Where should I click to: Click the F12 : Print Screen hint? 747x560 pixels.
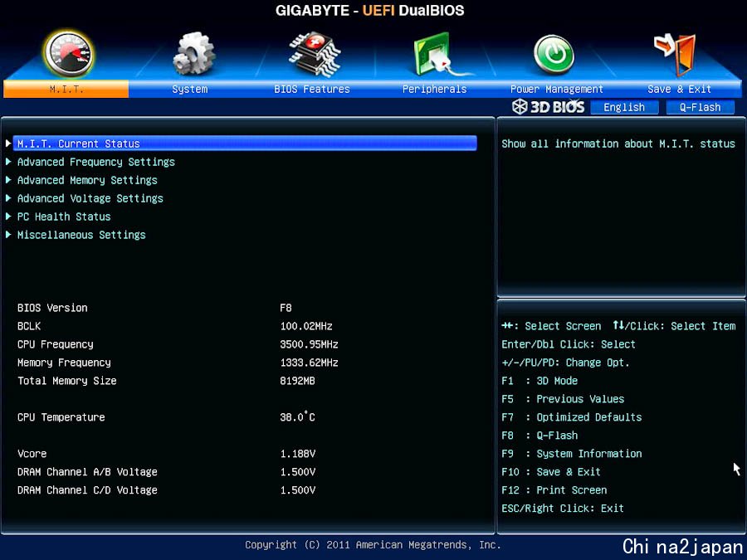pos(554,490)
